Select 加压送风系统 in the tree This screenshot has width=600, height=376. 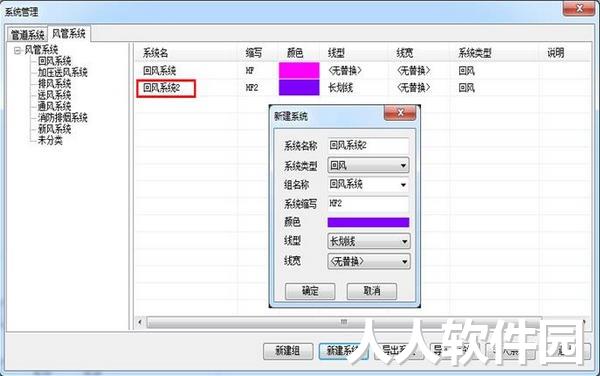(62, 72)
